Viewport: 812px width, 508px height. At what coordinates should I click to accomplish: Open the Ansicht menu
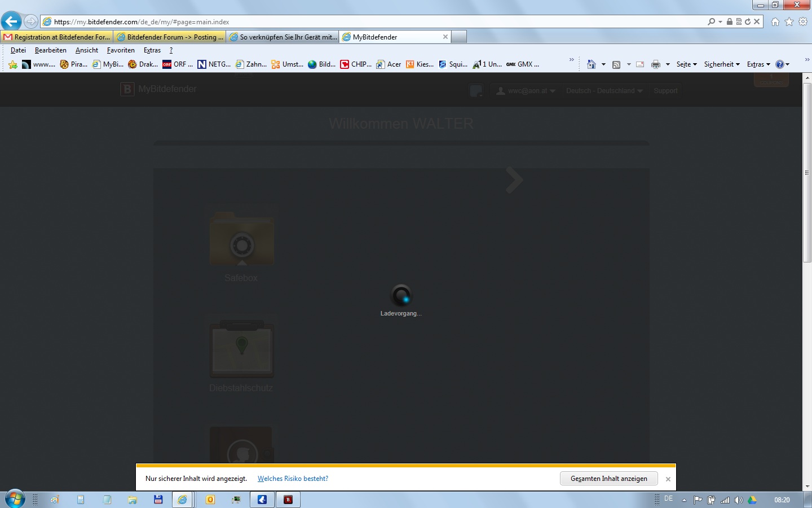[87, 50]
